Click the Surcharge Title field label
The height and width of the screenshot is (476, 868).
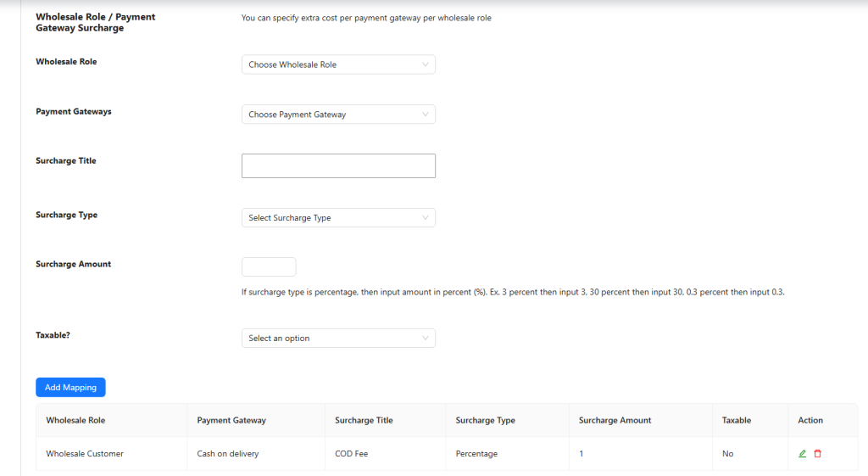(x=66, y=160)
